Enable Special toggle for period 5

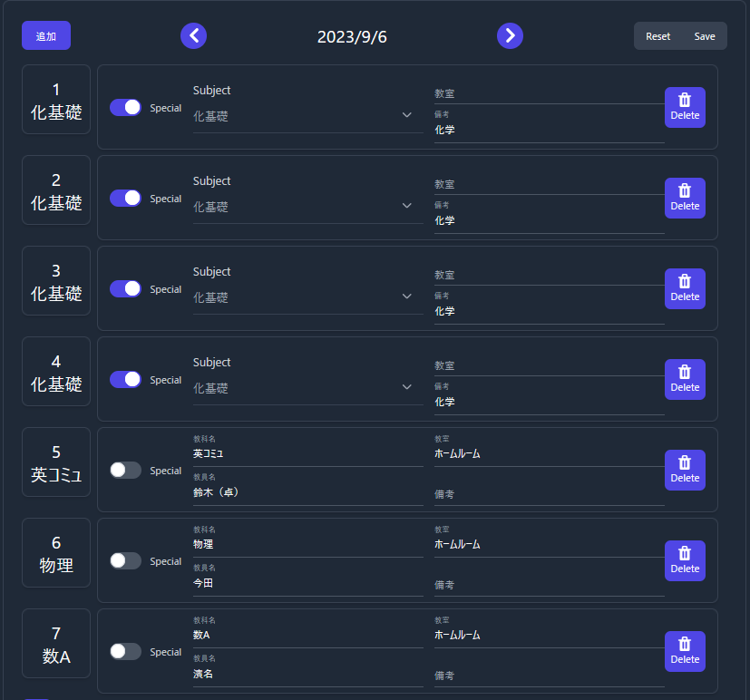click(x=125, y=470)
